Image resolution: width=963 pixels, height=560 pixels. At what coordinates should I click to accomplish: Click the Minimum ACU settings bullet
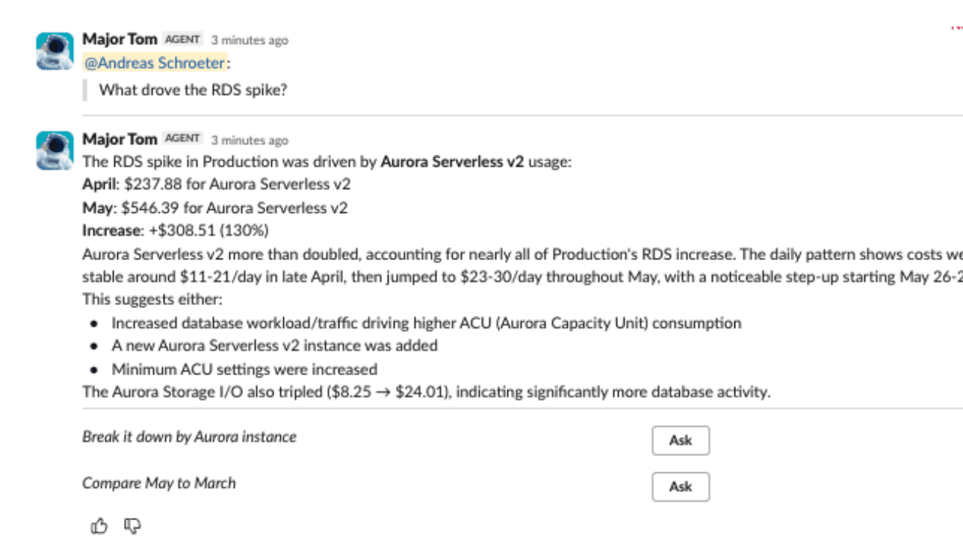click(x=244, y=369)
